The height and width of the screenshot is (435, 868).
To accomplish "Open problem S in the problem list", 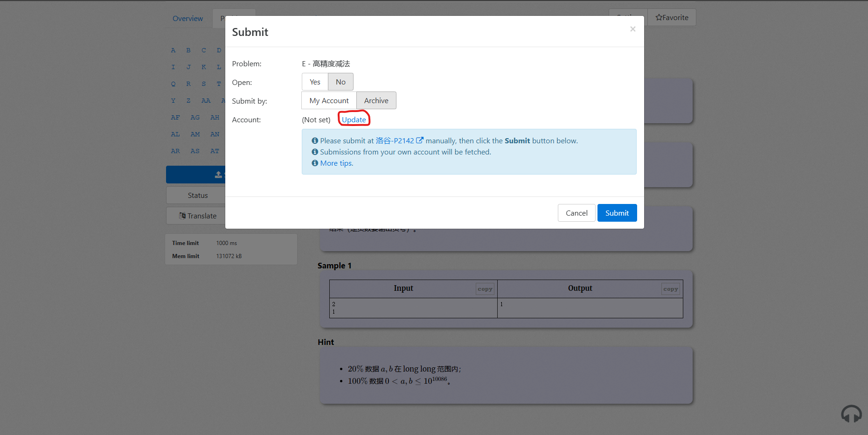I will pos(204,84).
